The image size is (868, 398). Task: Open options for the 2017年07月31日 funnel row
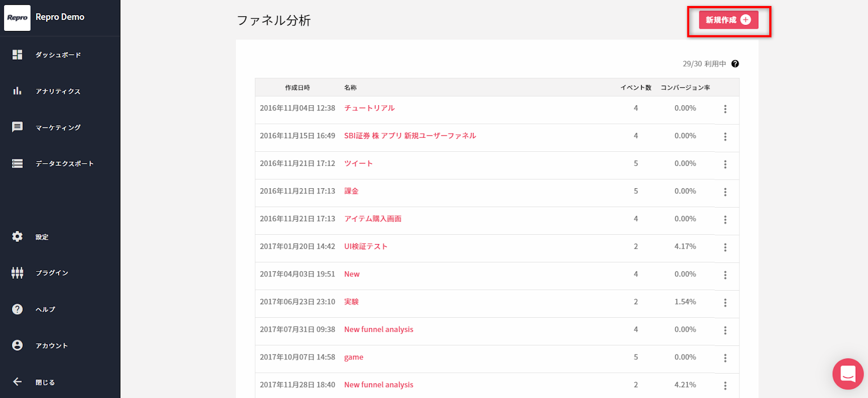click(x=725, y=330)
